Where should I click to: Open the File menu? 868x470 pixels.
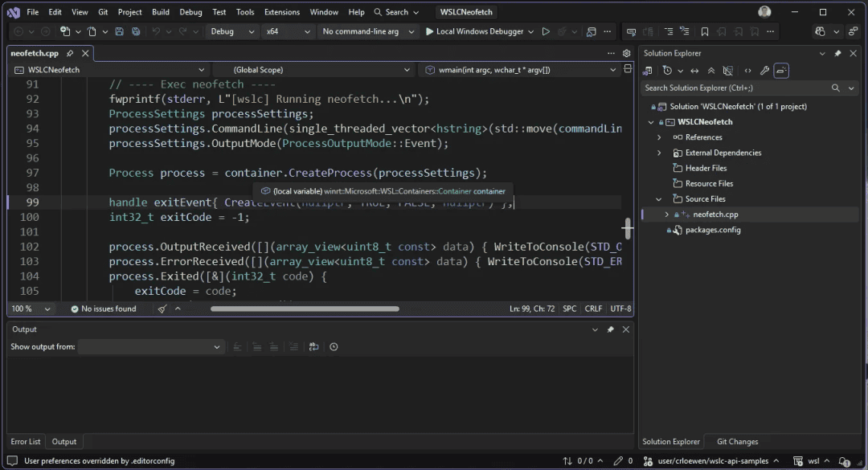(x=33, y=11)
